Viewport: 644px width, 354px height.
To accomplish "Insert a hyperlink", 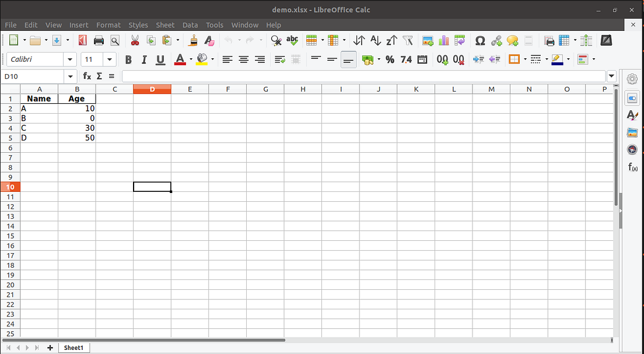I will 496,40.
